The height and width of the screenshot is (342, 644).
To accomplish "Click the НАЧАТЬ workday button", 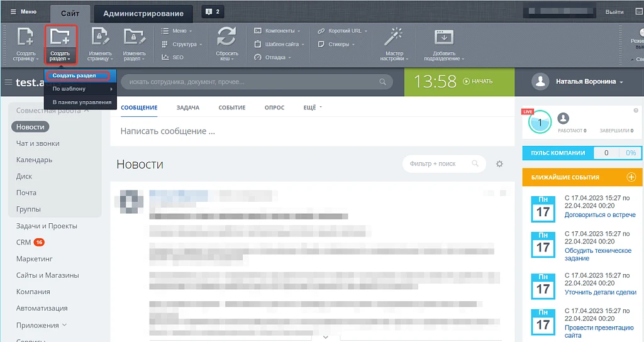I will [x=478, y=81].
